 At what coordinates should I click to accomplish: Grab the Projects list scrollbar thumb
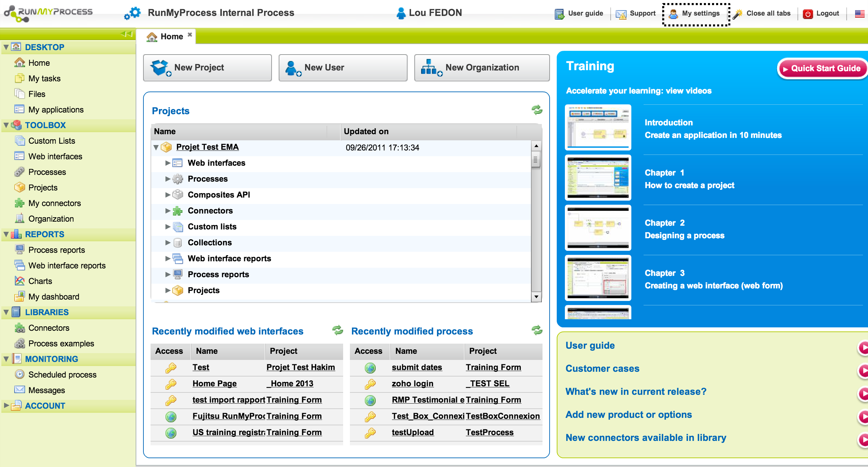(535, 159)
